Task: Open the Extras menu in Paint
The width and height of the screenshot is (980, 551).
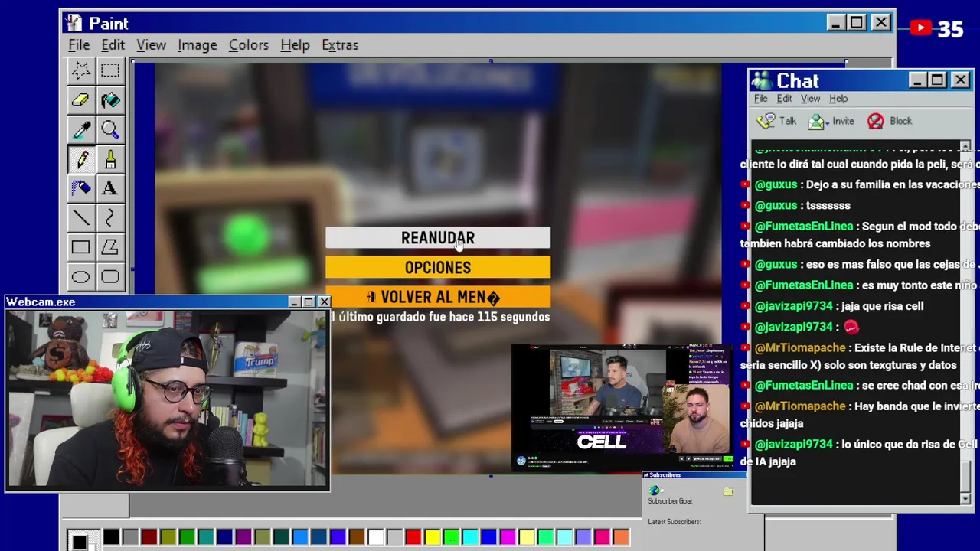Action: point(340,45)
